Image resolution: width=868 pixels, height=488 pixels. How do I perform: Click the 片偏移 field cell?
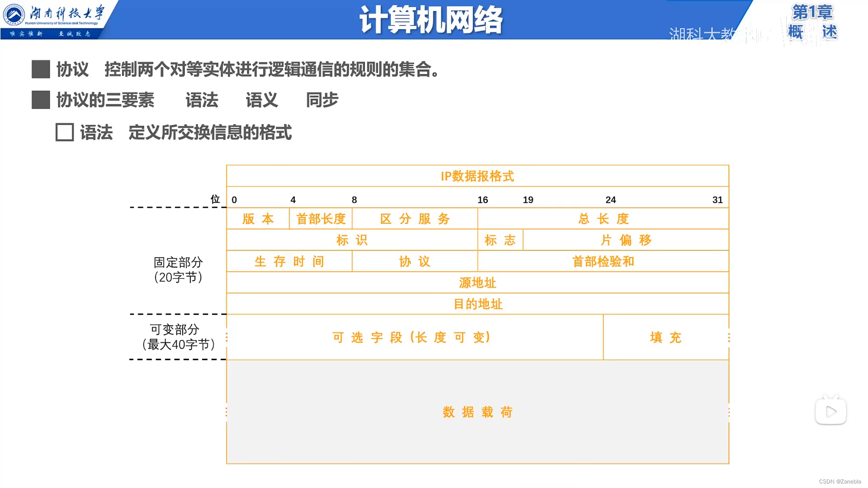tap(626, 240)
